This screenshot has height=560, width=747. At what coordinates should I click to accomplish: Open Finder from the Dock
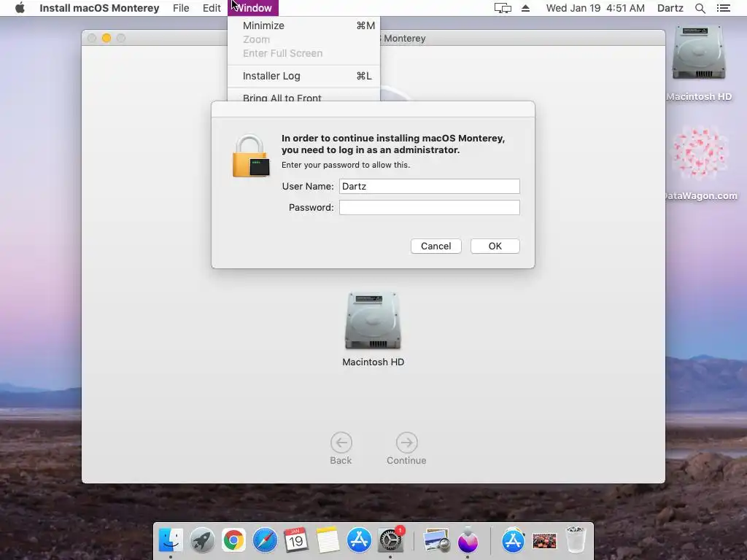click(171, 540)
